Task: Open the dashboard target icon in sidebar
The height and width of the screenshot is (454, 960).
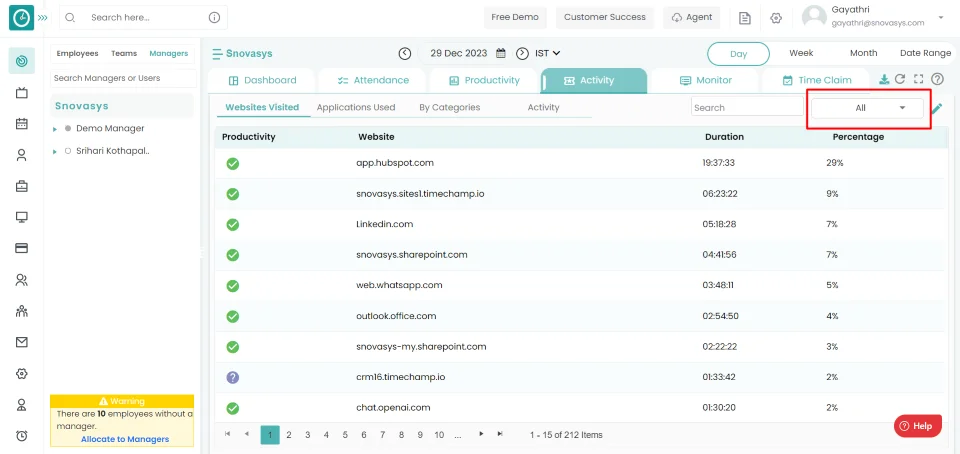Action: click(x=21, y=61)
